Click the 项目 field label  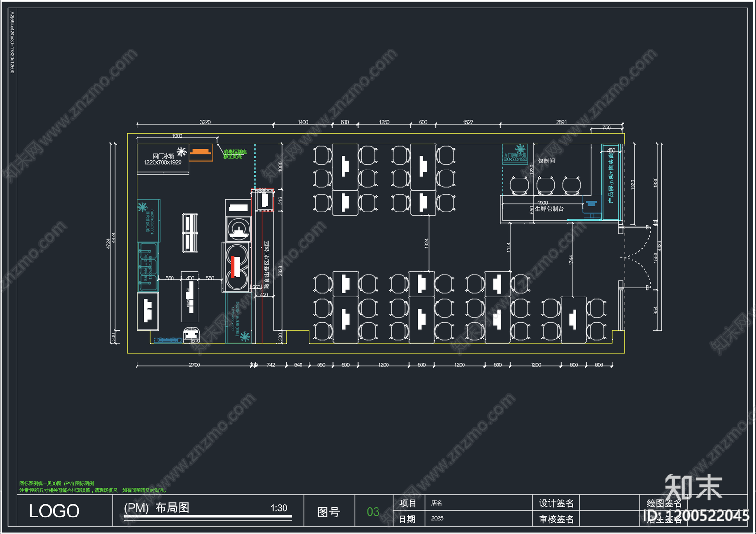407,503
